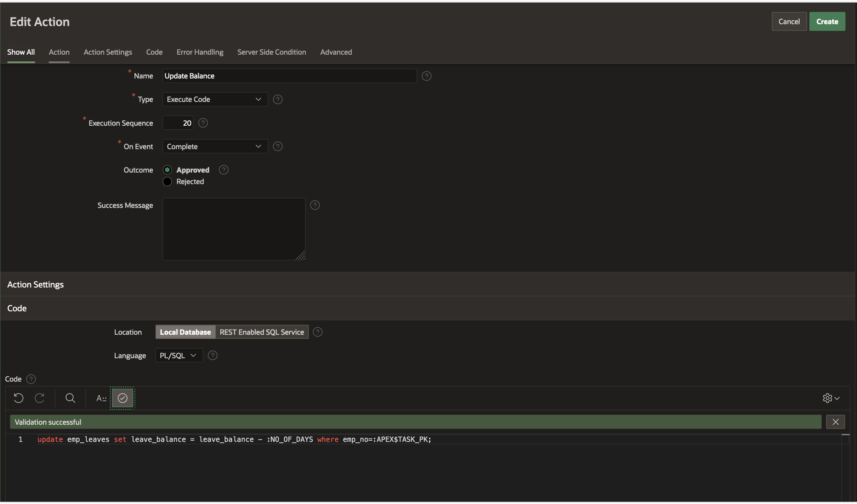
Task: Go to the Server Side Condition tab
Action: (272, 52)
